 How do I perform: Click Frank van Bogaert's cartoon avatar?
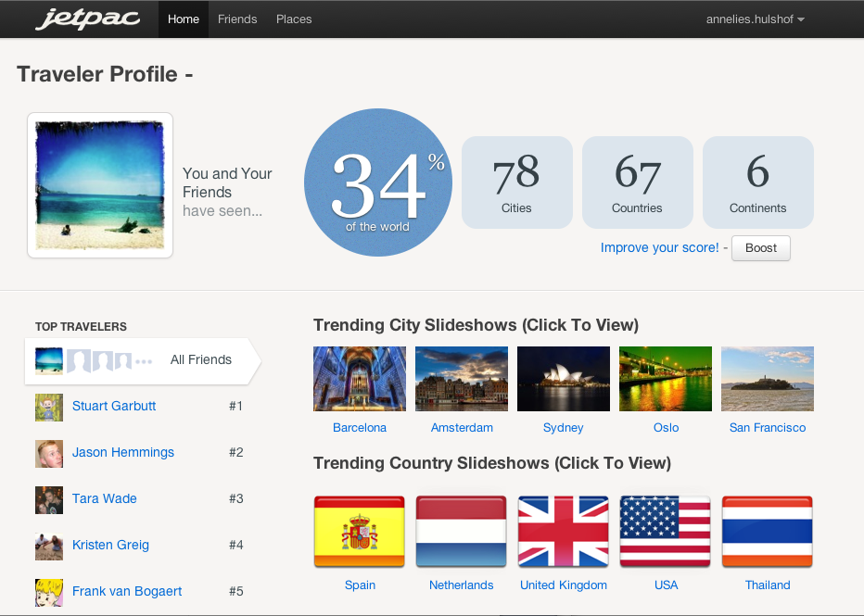[x=49, y=592]
